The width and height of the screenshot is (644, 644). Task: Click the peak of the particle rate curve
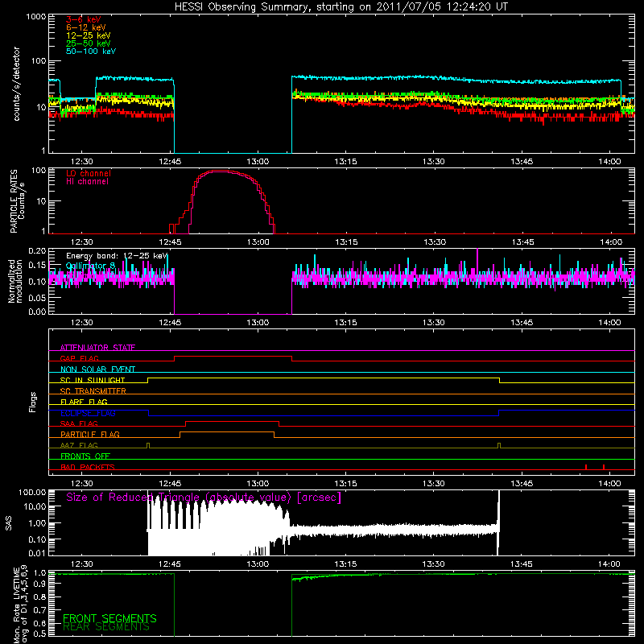pyautogui.click(x=221, y=171)
